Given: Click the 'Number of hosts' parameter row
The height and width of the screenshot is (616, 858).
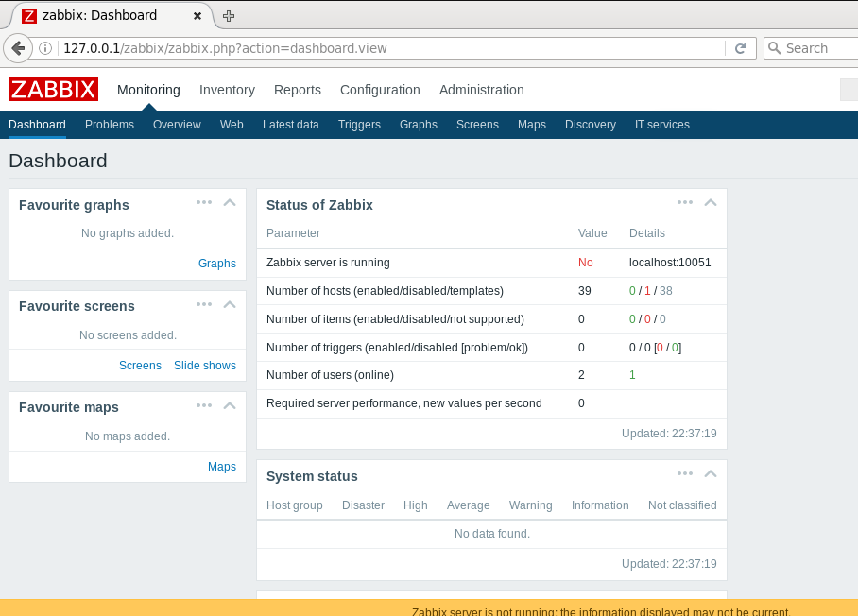Looking at the screenshot, I should click(x=491, y=291).
